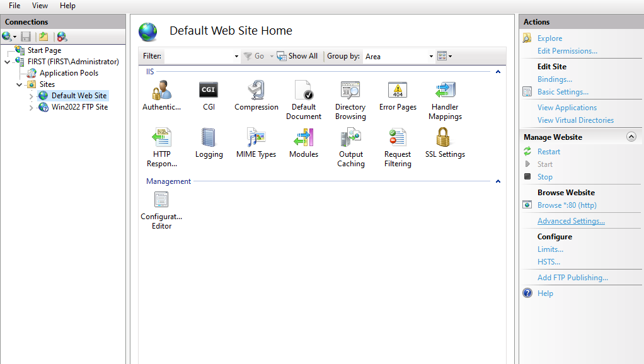Click into the Filter text field
Viewport: 644px width, 364px height.
tap(198, 56)
